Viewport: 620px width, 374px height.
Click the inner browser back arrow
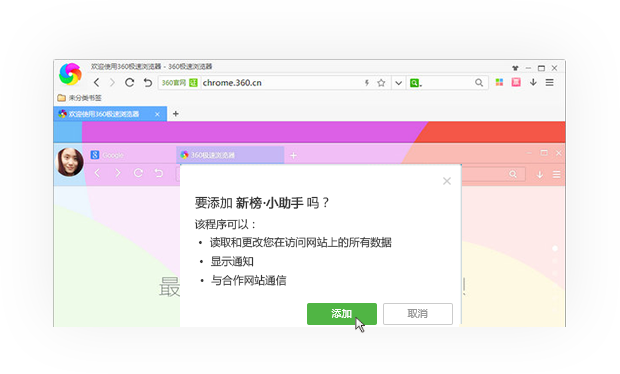(x=97, y=173)
